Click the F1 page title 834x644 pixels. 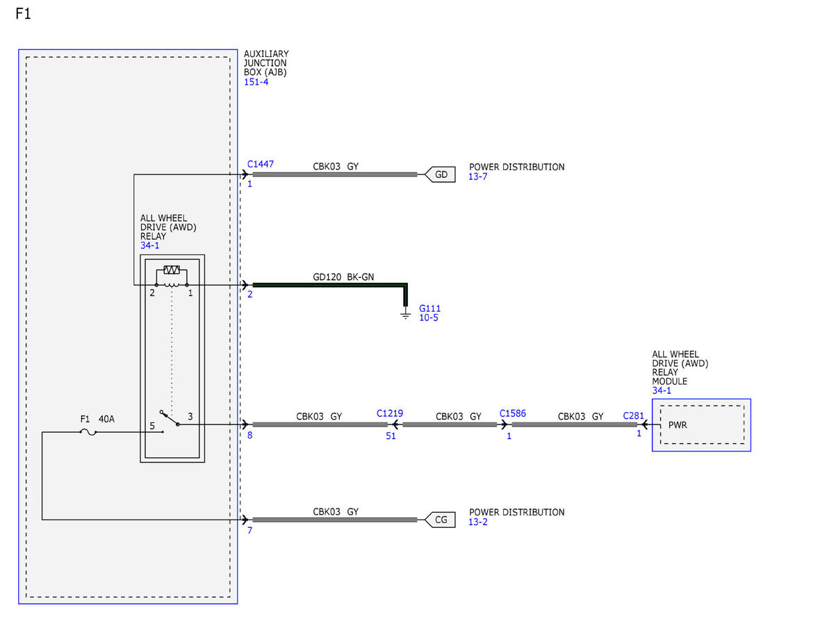pyautogui.click(x=23, y=15)
